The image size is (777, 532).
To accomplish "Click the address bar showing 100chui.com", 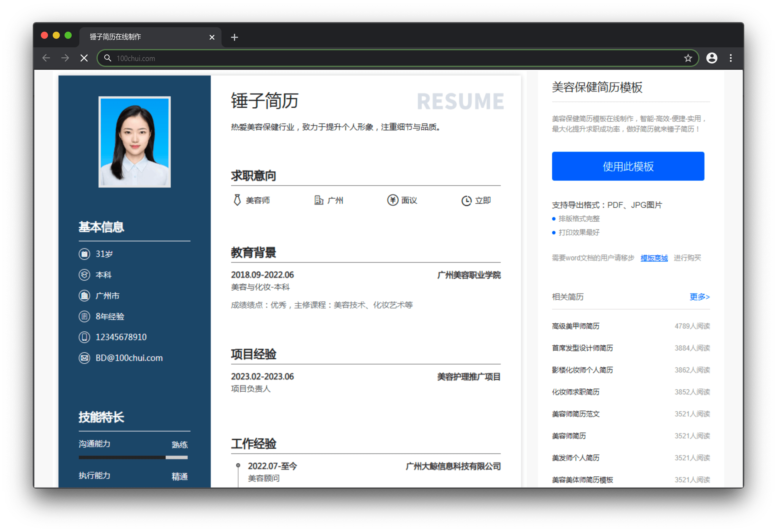I will click(398, 58).
